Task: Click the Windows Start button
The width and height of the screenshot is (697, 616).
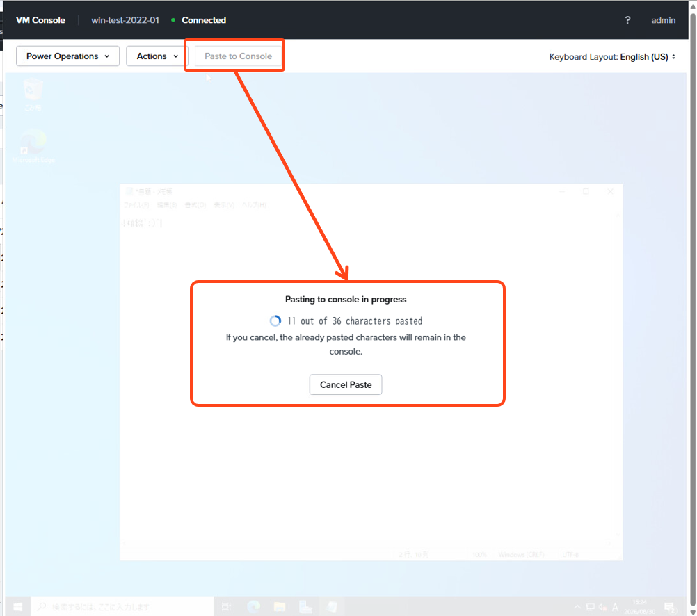Action: (x=18, y=607)
